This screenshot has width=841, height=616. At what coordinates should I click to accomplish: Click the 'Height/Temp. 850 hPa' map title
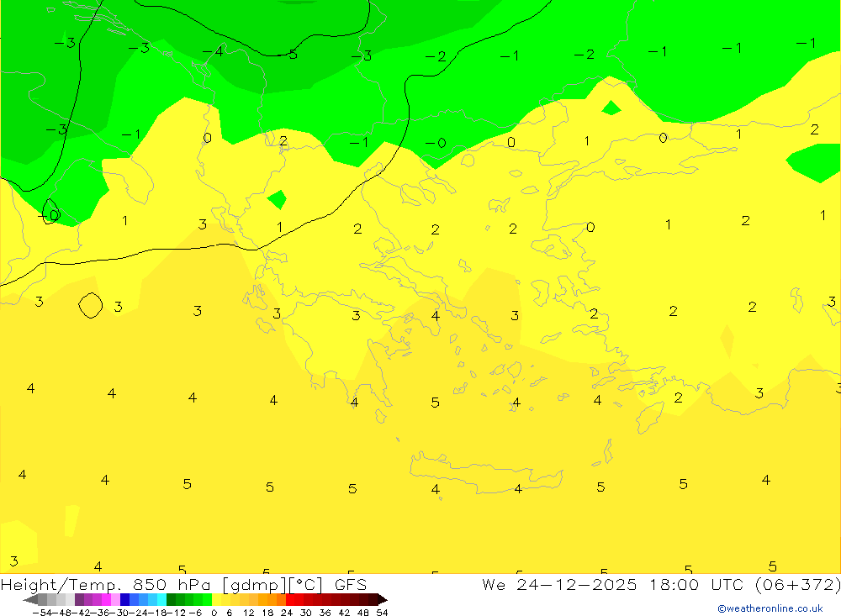105,584
